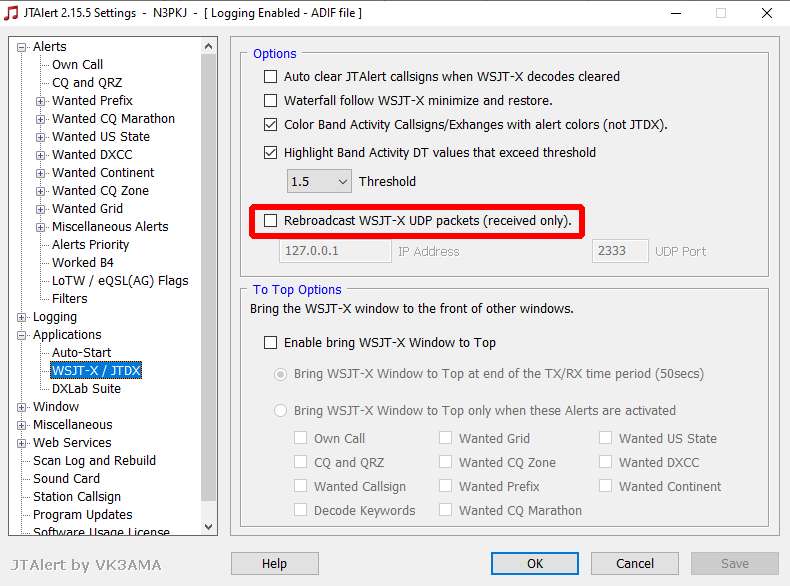
Task: Tick the Wanted DXCC checkbox in To Top Options
Action: [x=606, y=462]
